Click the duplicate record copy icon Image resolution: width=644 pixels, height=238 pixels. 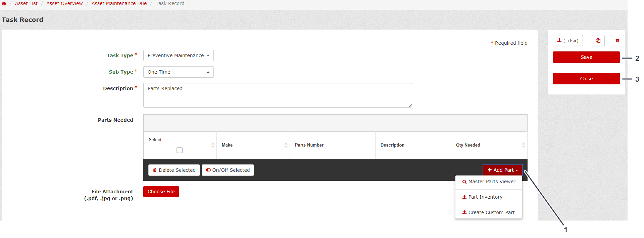click(598, 41)
